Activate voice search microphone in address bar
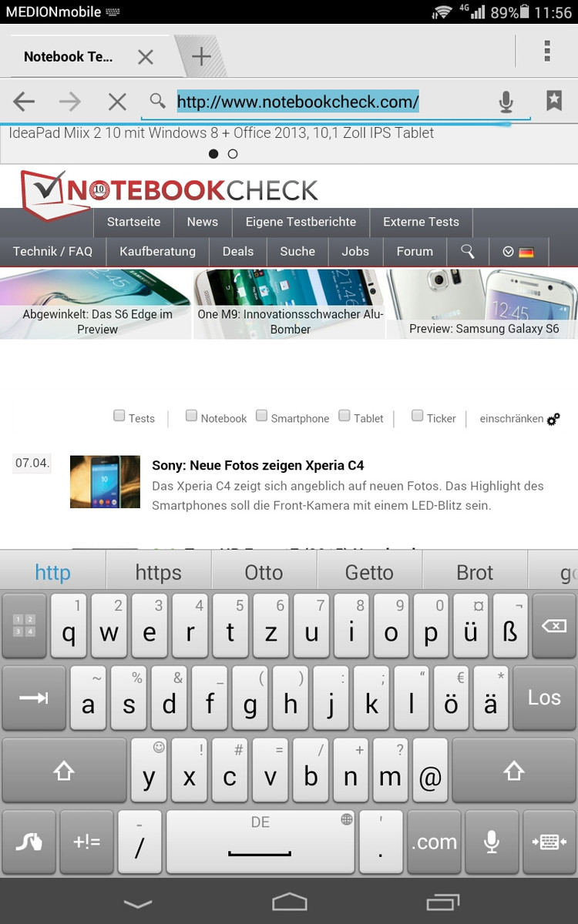Viewport: 578px width, 924px height. pos(506,101)
